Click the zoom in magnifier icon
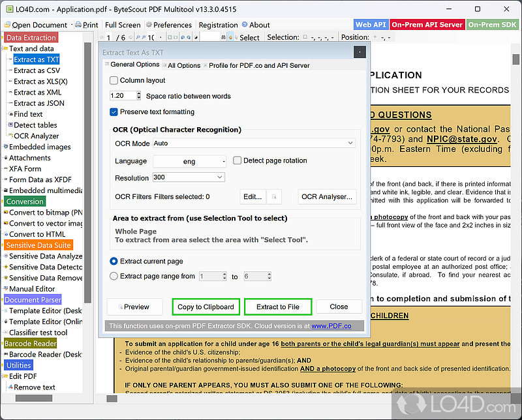Screen dimensions: 522x420 144,37
